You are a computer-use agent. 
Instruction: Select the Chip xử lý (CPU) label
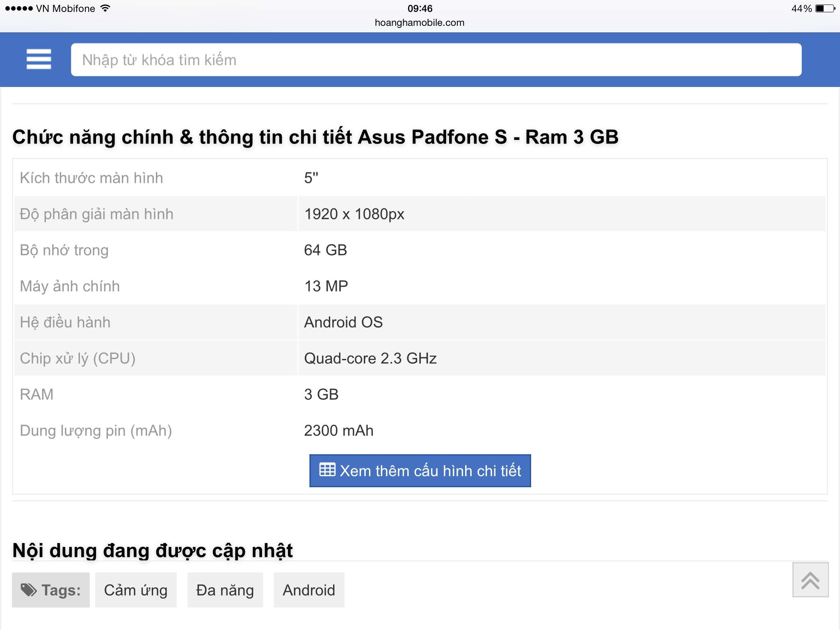[x=78, y=358]
